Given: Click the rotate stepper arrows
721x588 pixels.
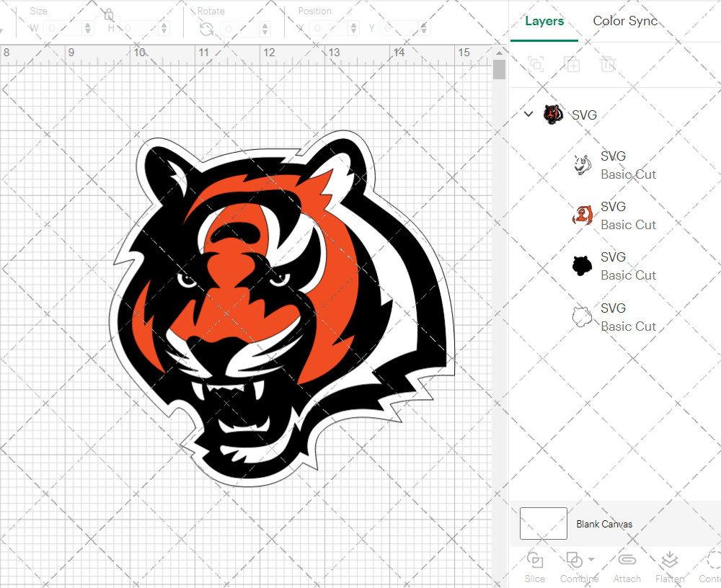Looking at the screenshot, I should tap(265, 29).
